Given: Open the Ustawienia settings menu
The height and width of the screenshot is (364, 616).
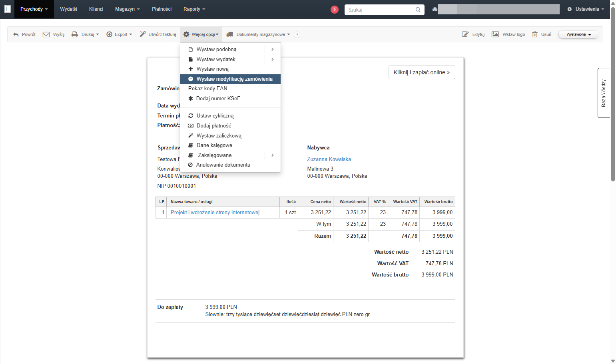Looking at the screenshot, I should (x=586, y=9).
